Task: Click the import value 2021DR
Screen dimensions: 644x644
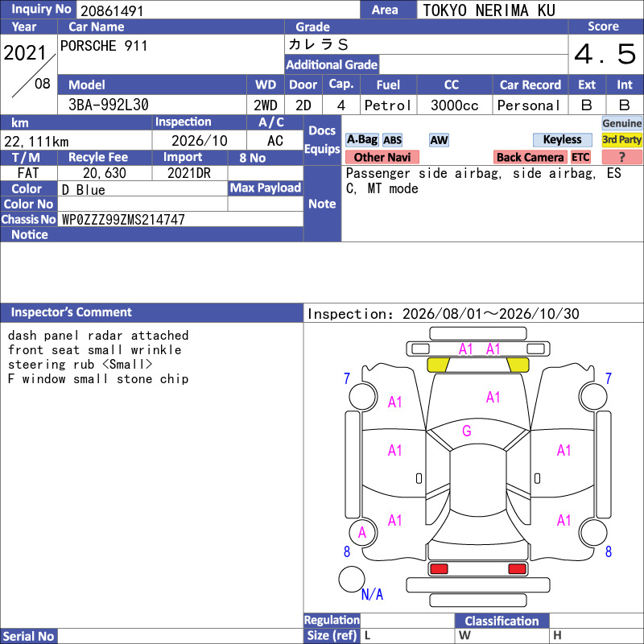Action: click(x=189, y=173)
